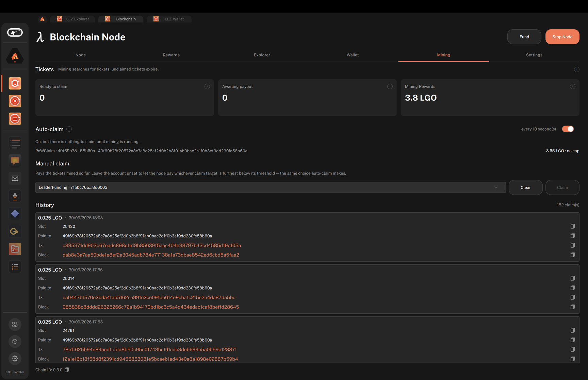Open the settings gear in the sidebar
Image resolution: width=588 pixels, height=380 pixels.
coord(15,358)
